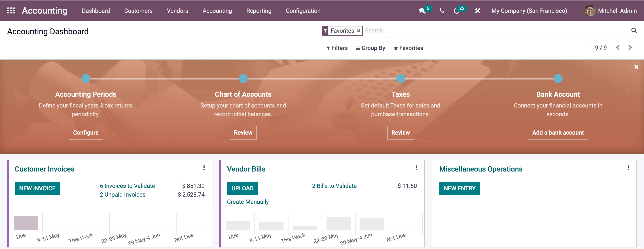Open the 2 Unpaid Invoices link
The width and height of the screenshot is (644, 249).
coord(123,194)
